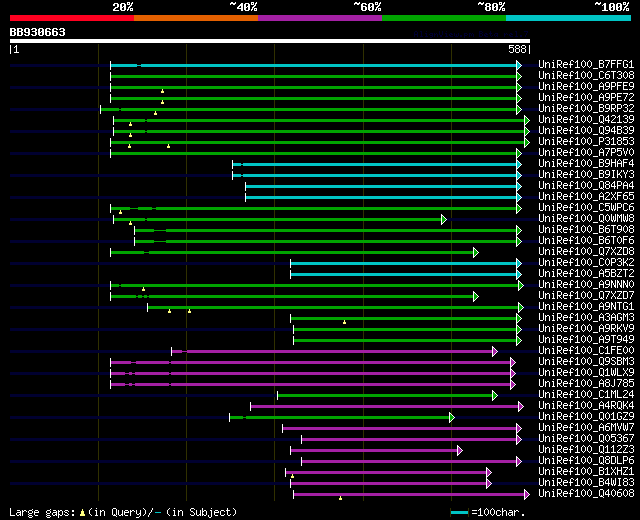Click the UniRef100_B7FFG1 label
Screen dimensions: 640x520
586,64
